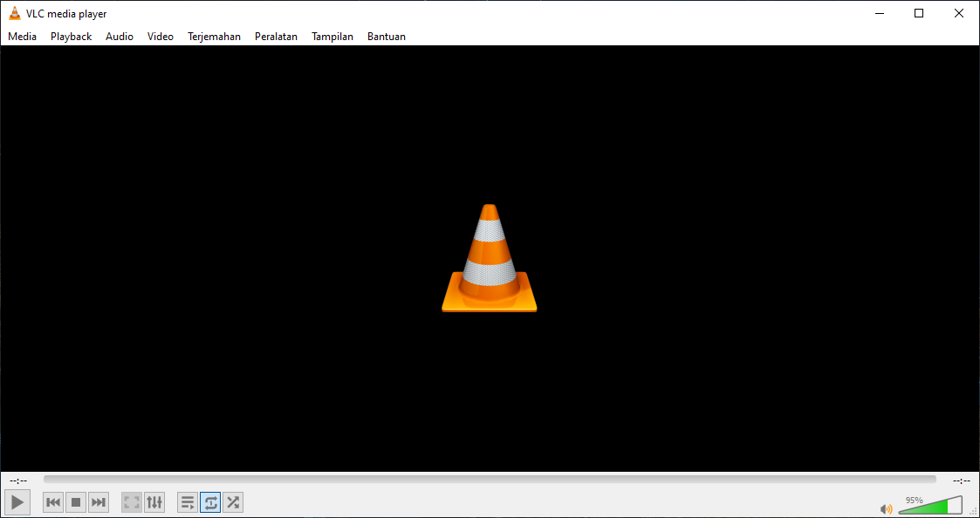Click the Stop playback icon
The width and height of the screenshot is (980, 518).
[x=75, y=501]
